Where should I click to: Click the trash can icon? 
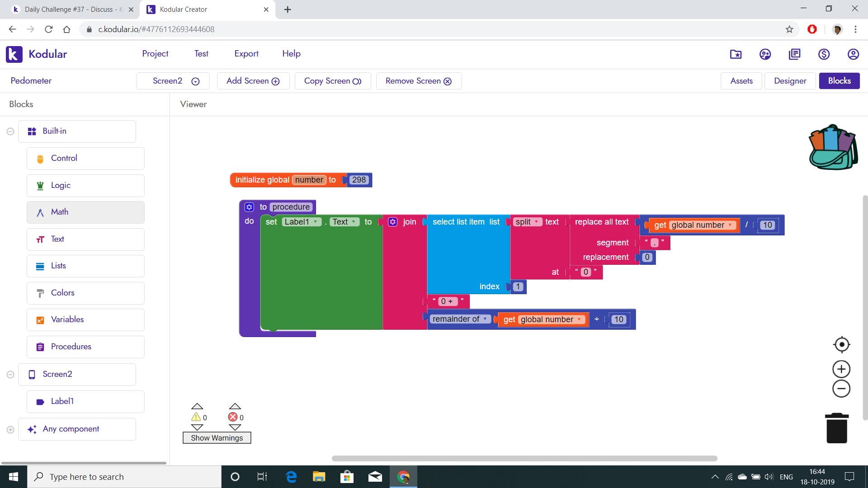pyautogui.click(x=836, y=428)
